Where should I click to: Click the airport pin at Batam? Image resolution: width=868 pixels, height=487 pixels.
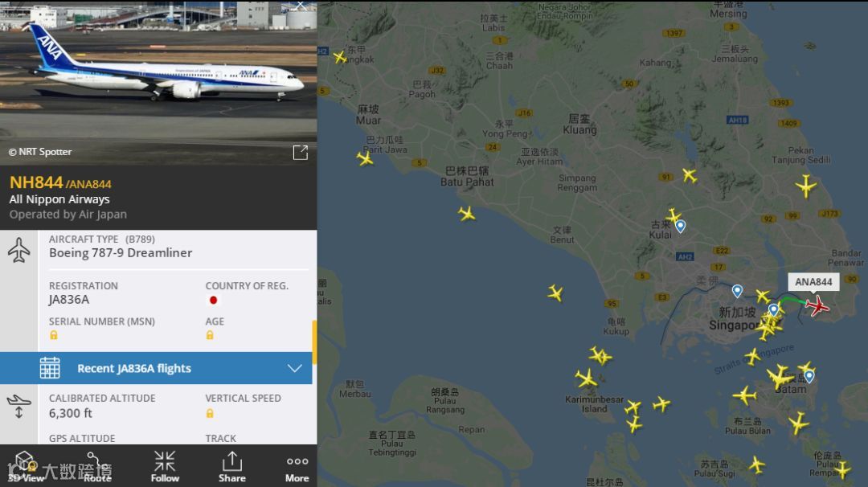coord(809,377)
